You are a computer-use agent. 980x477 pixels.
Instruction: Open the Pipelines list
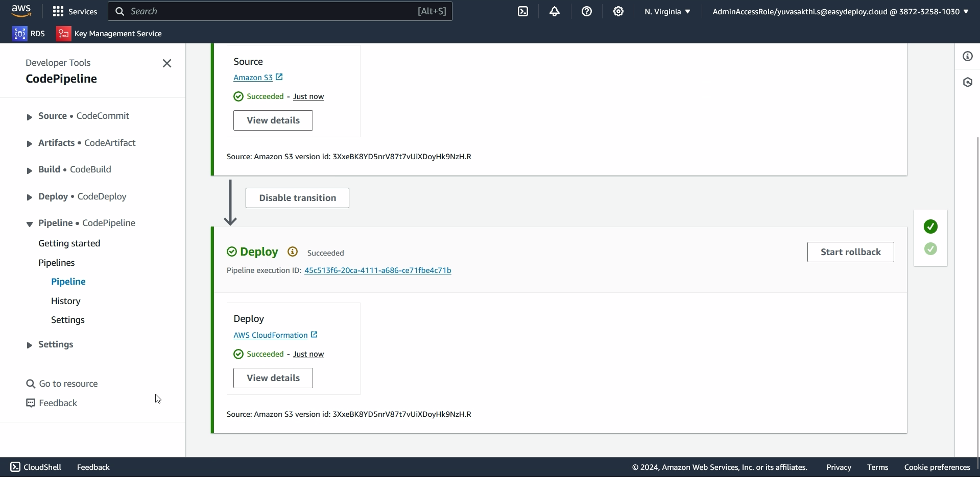[x=56, y=263]
